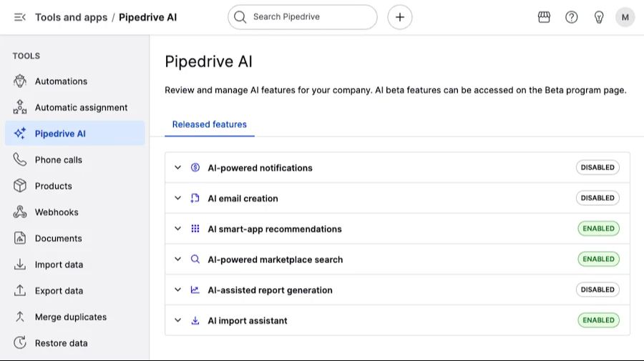
Task: Click the Restore data icon
Action: tap(20, 343)
